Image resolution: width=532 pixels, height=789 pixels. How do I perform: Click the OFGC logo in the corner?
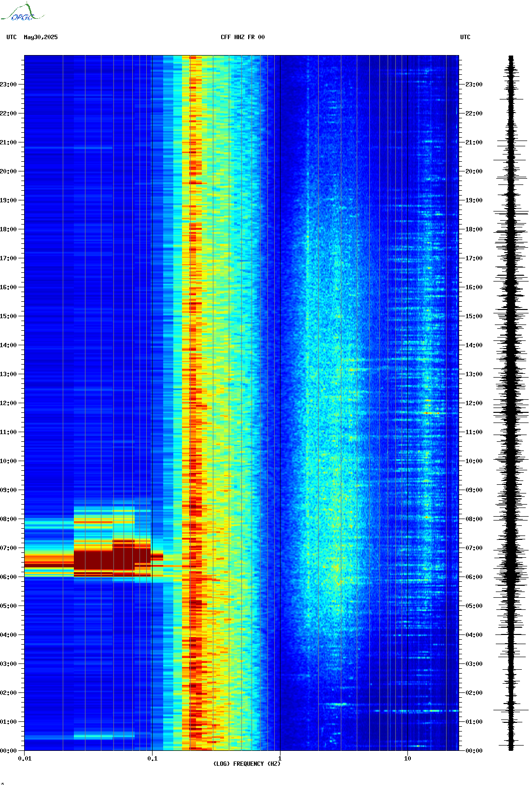tap(22, 12)
